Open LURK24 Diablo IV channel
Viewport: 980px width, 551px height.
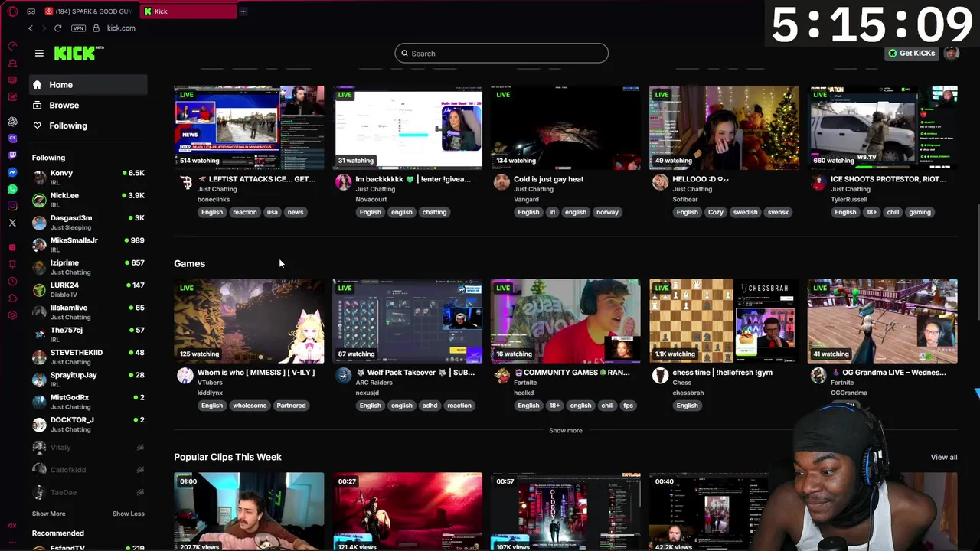[88, 289]
